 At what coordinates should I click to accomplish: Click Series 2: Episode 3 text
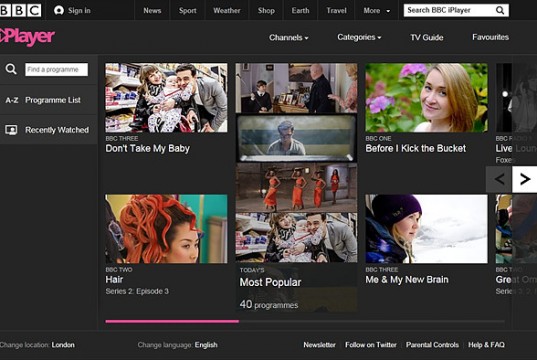pos(137,291)
